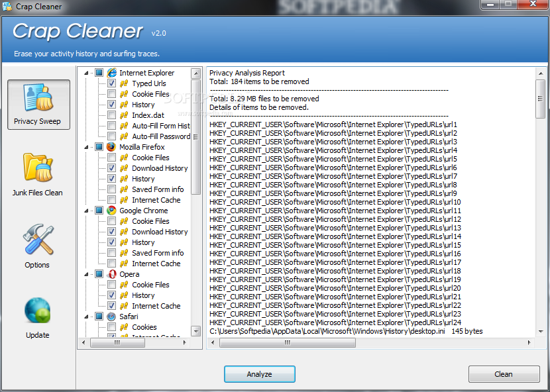Toggle the Internet Explorer group checkbox
Viewport: 550px width, 392px height.
point(99,73)
